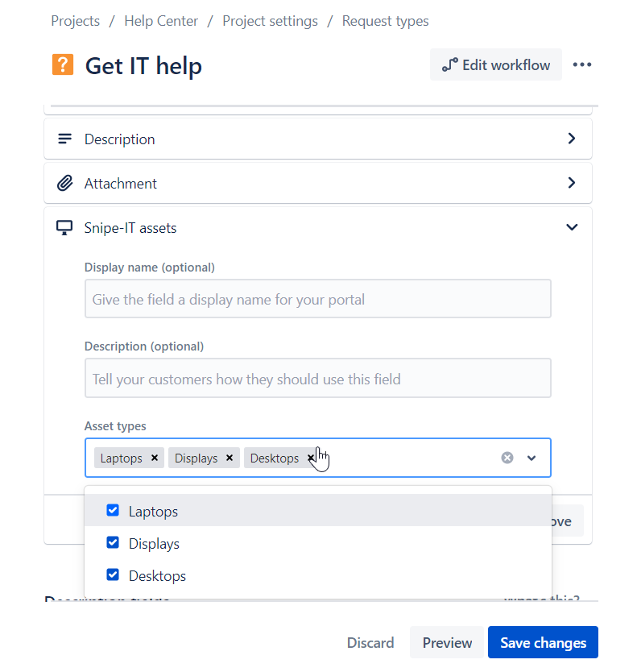Click the monitor icon beside Snipe-IT assets
The height and width of the screenshot is (672, 637).
[64, 227]
